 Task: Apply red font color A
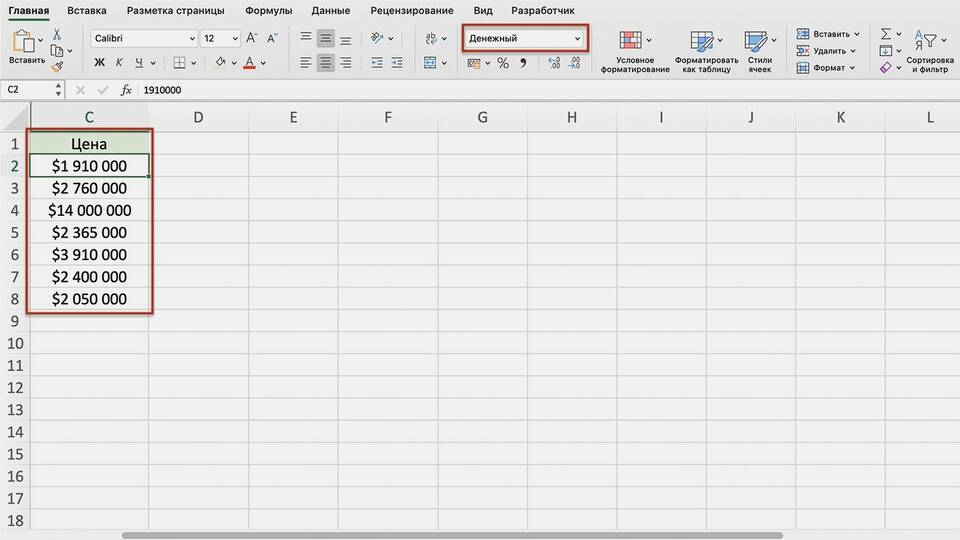[249, 62]
